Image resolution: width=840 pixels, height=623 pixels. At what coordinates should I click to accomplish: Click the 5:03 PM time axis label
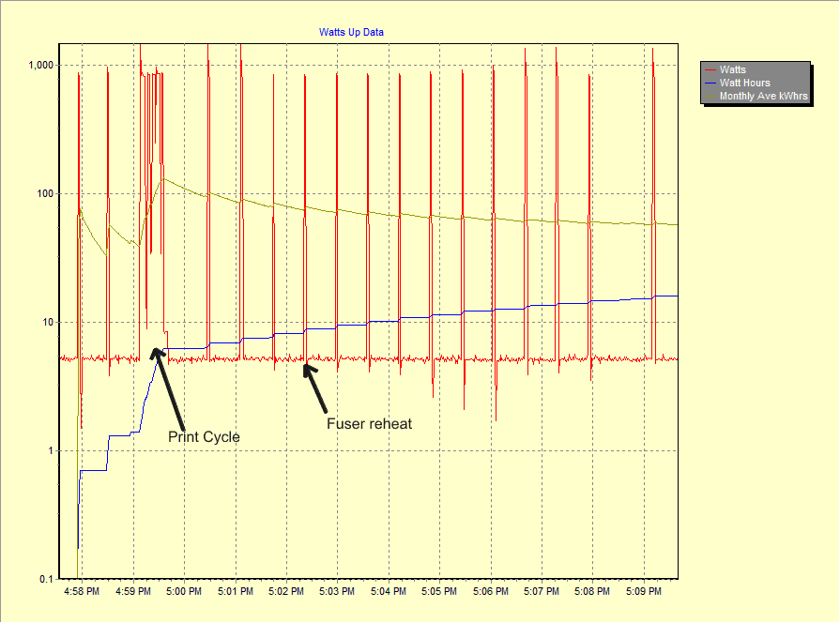click(x=337, y=591)
